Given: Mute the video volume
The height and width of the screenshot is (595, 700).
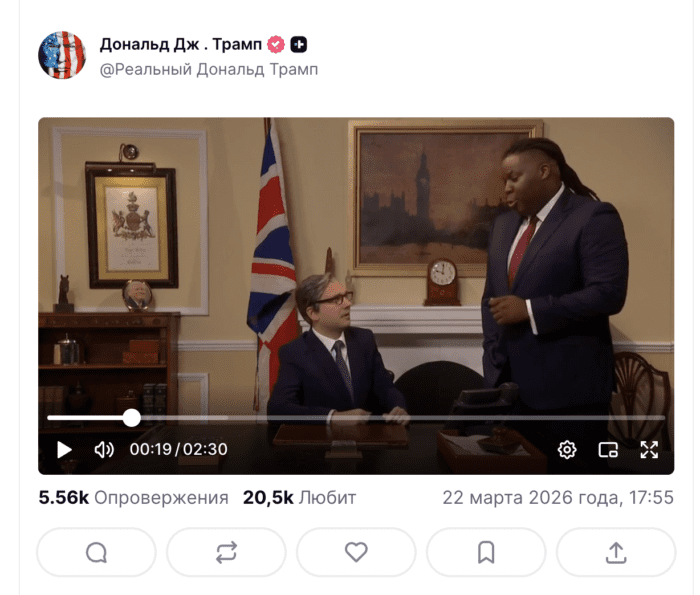Looking at the screenshot, I should click(104, 449).
